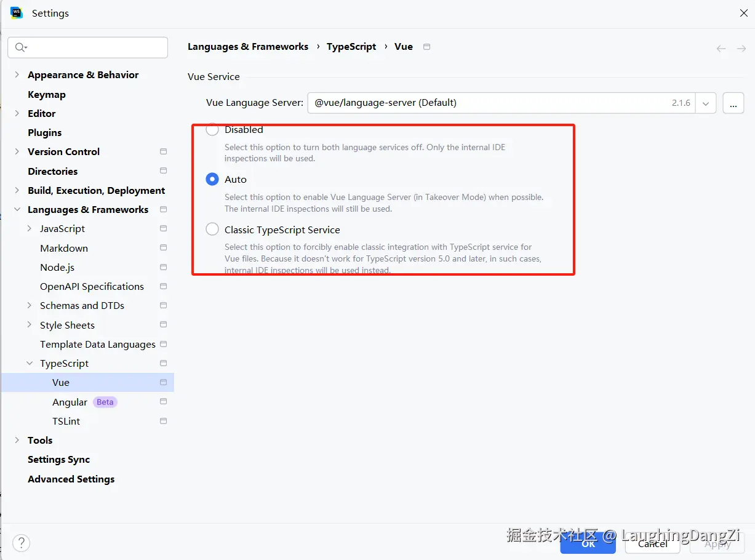Click project-level icon beside Vue breadcrumb
The width and height of the screenshot is (755, 560).
tap(427, 47)
